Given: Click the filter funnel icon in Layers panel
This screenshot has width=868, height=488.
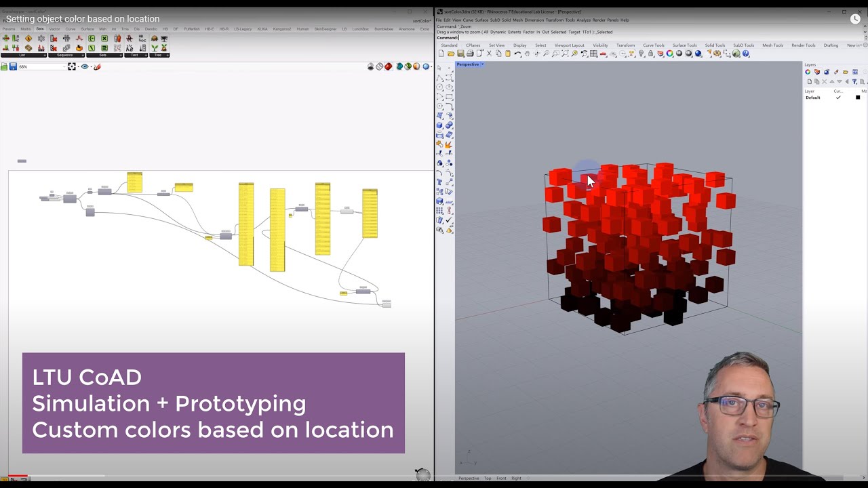Looking at the screenshot, I should 854,81.
